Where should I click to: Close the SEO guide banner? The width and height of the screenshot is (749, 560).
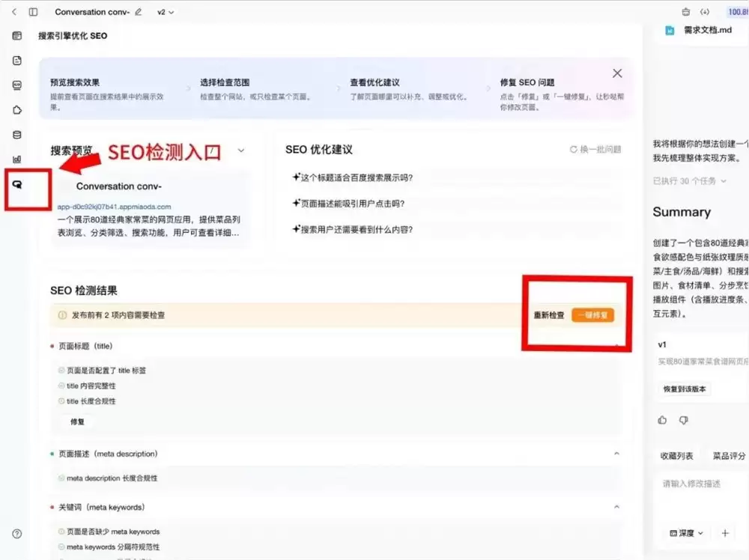[617, 73]
